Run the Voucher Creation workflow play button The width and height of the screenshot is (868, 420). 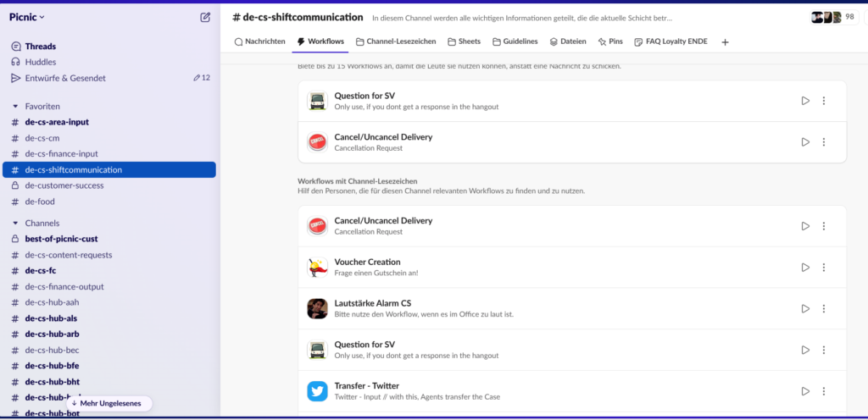click(x=805, y=268)
